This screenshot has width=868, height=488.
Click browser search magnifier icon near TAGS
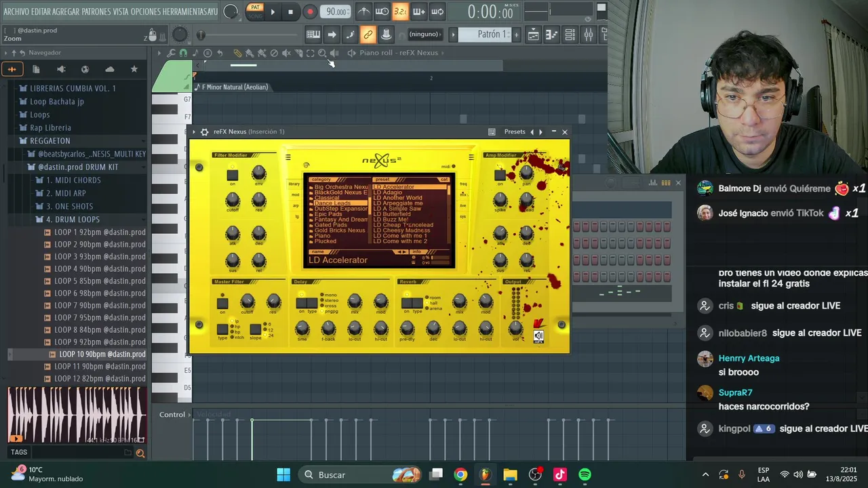tap(140, 453)
